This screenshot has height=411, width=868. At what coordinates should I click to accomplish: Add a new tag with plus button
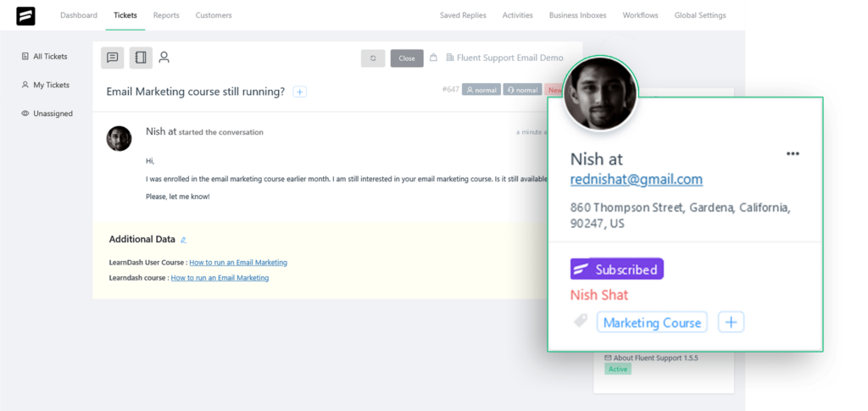[732, 322]
